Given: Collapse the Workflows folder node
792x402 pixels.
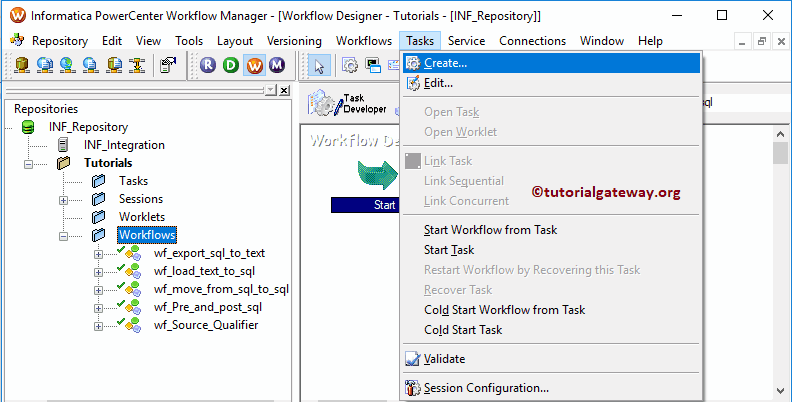Looking at the screenshot, I should click(63, 236).
